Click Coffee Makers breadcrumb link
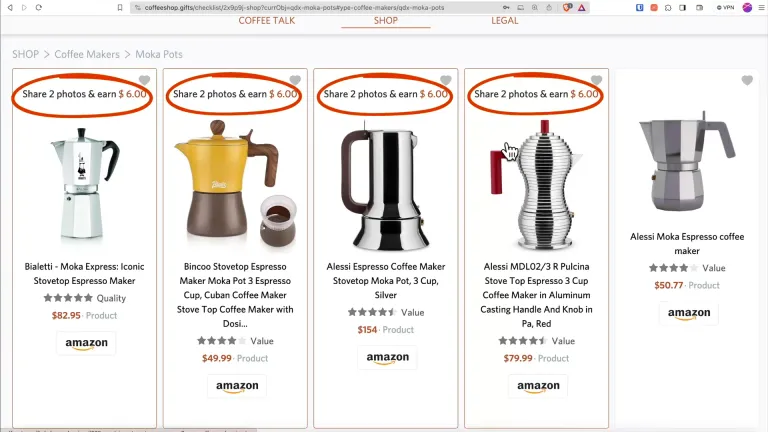768x432 pixels. (x=87, y=54)
